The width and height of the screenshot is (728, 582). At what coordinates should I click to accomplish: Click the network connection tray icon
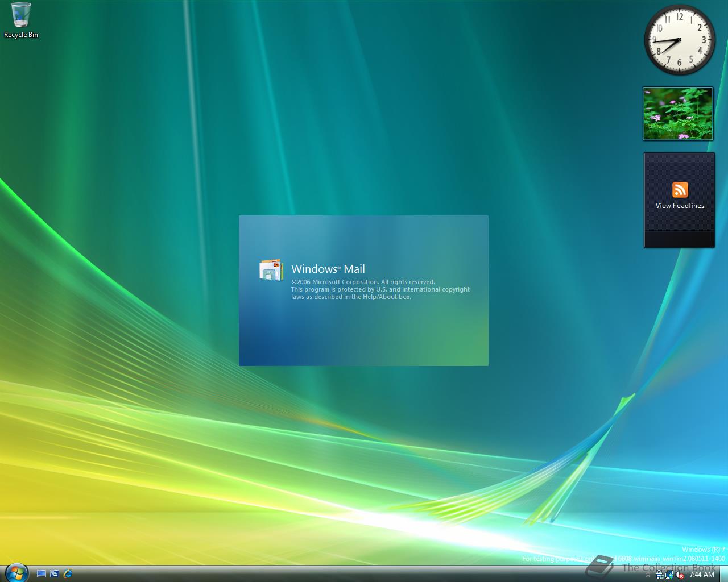click(669, 575)
